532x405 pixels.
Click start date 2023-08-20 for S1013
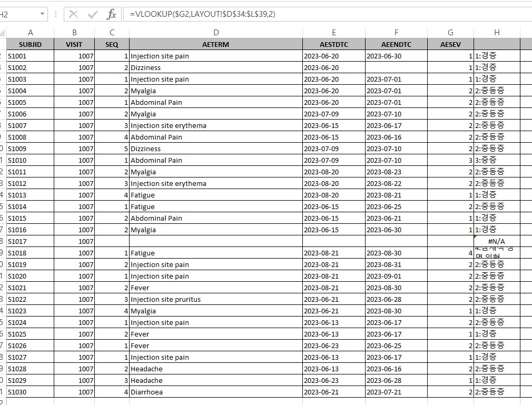[334, 195]
